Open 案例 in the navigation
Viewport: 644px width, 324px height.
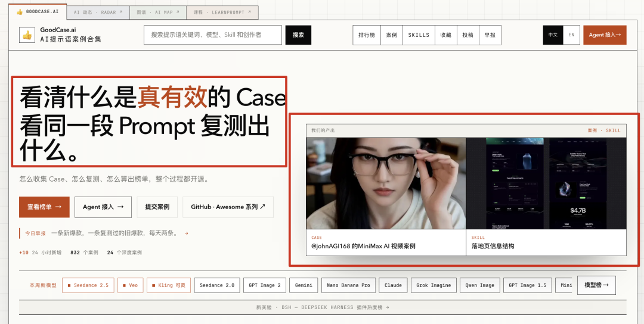tap(391, 35)
